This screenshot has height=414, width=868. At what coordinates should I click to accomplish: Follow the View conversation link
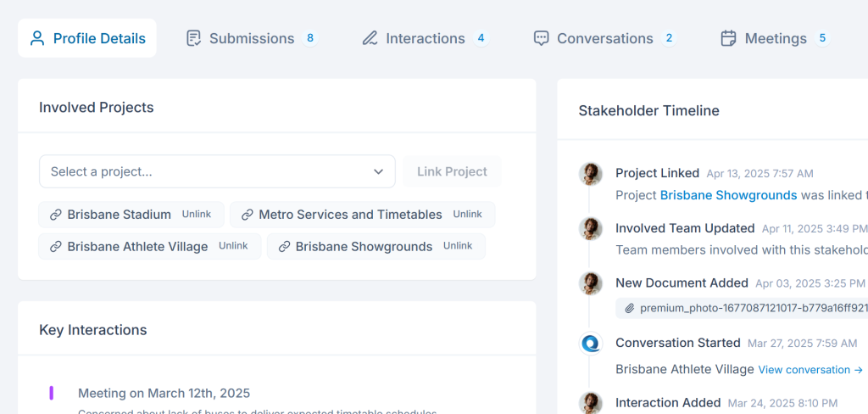[810, 370]
